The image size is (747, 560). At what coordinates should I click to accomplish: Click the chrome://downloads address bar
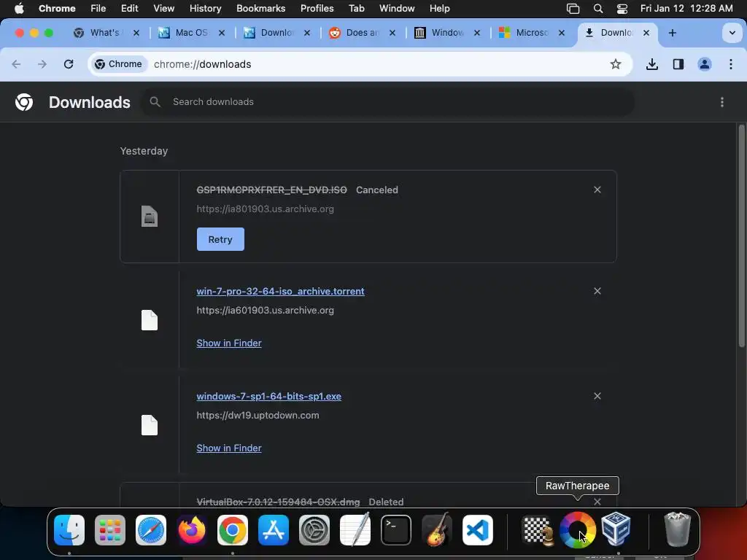[x=360, y=64]
